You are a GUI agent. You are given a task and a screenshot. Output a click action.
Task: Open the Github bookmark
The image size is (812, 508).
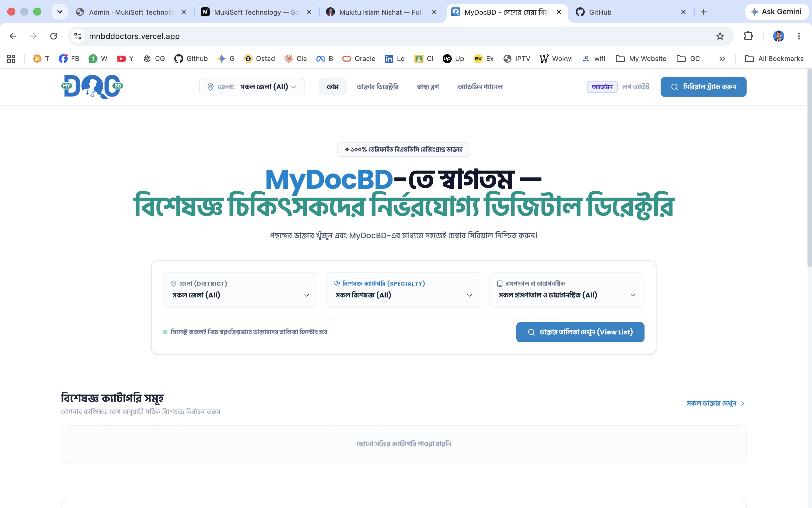coord(191,58)
